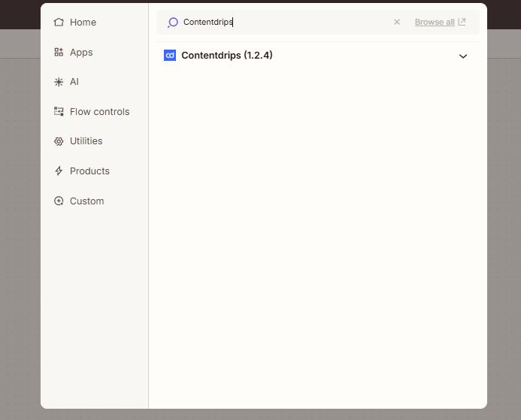Image resolution: width=521 pixels, height=420 pixels.
Task: Click the Products lightning bolt icon
Action: coord(59,171)
